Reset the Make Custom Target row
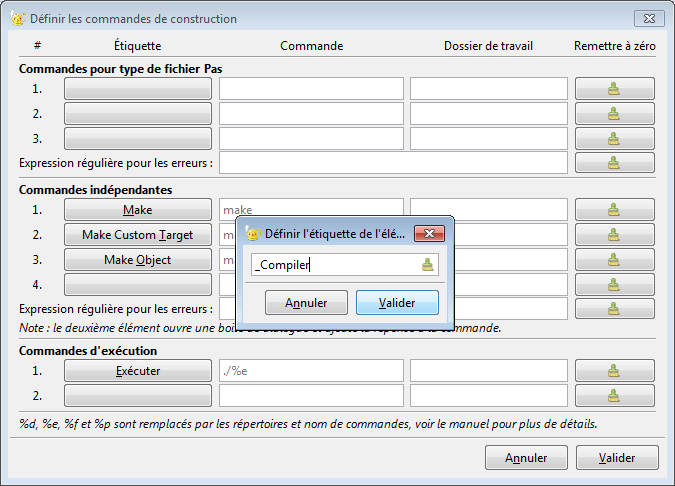675x486 pixels. [614, 235]
